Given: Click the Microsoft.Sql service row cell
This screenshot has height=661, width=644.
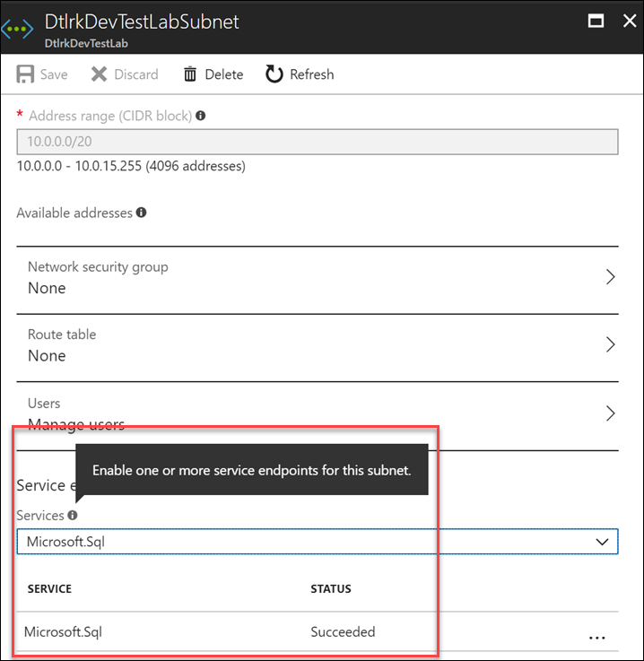Looking at the screenshot, I should coord(63,631).
